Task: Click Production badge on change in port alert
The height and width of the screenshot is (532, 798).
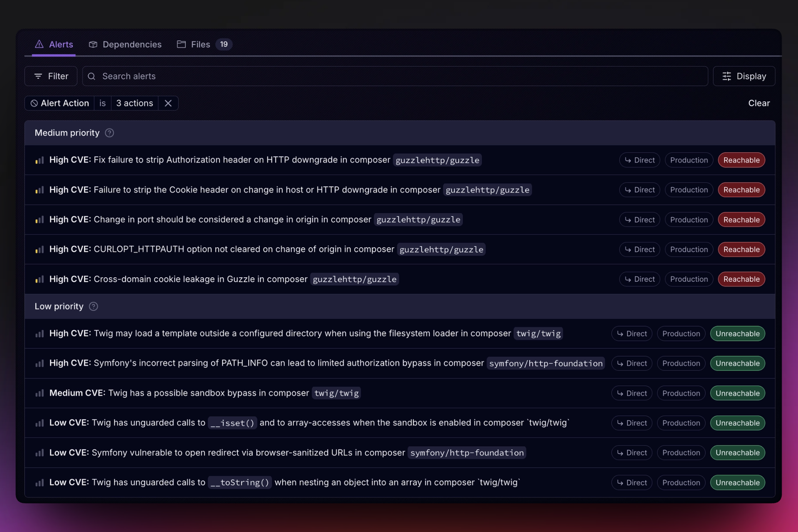Action: coord(689,220)
